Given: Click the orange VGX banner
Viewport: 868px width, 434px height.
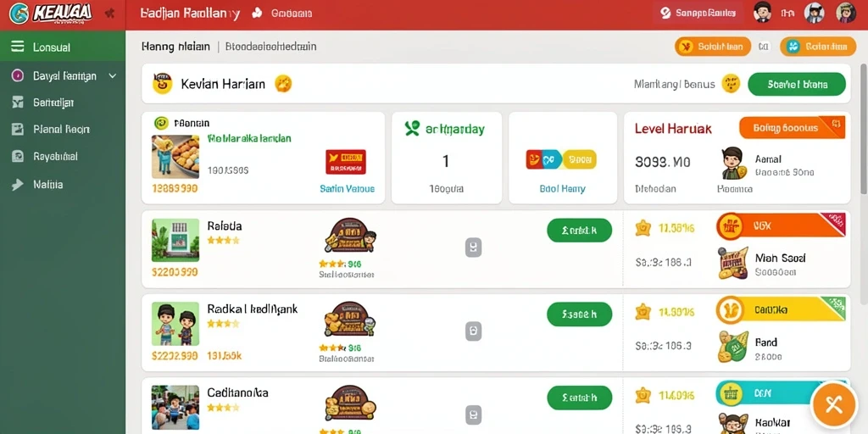Looking at the screenshot, I should (x=781, y=225).
